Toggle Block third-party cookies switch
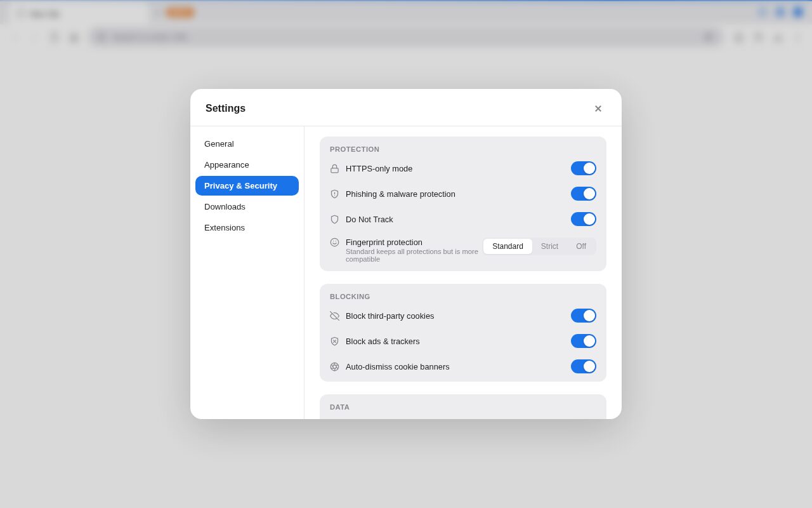Image resolution: width=812 pixels, height=508 pixels. pos(584,316)
